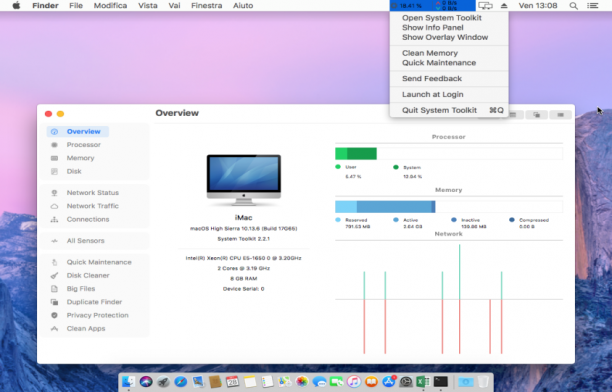Open the Trash in the Dock
The image size is (612, 392).
pos(483,381)
